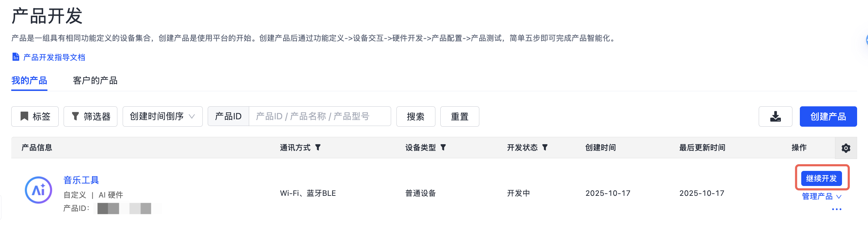Click filter icon beside 设备类型 column

443,147
